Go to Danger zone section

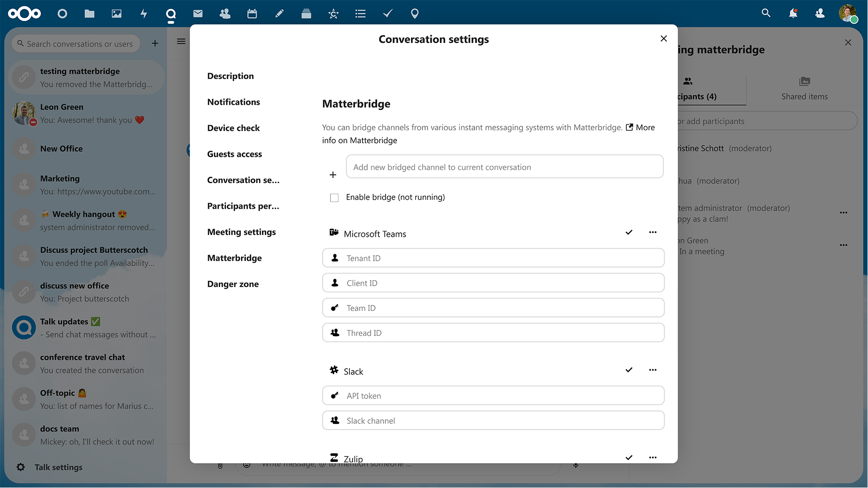click(233, 284)
